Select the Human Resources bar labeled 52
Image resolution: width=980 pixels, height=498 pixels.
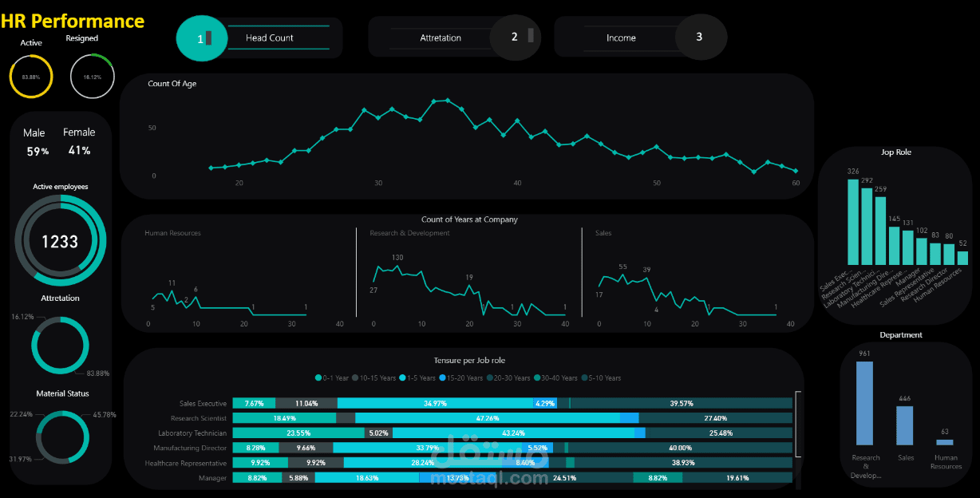(962, 258)
